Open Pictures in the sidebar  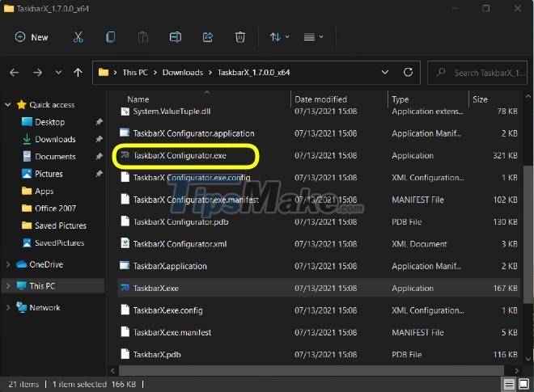click(49, 174)
